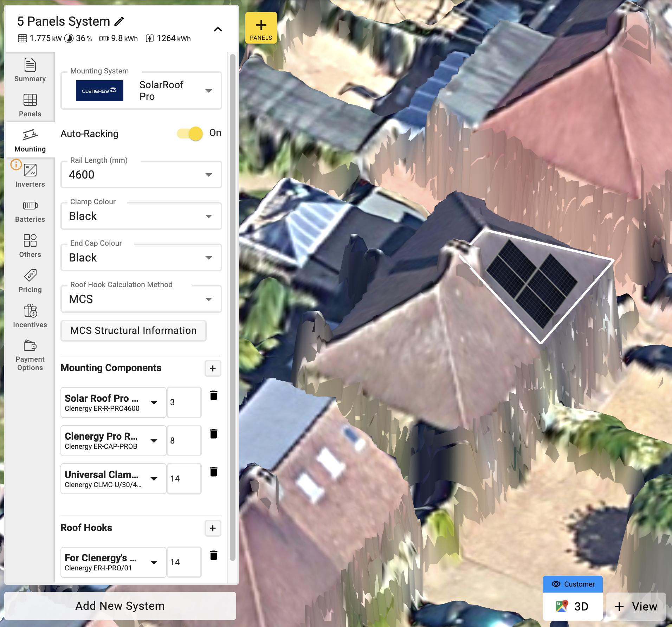Viewport: 672px width, 627px height.
Task: Click the 1264 kWh production stat
Action: click(168, 38)
